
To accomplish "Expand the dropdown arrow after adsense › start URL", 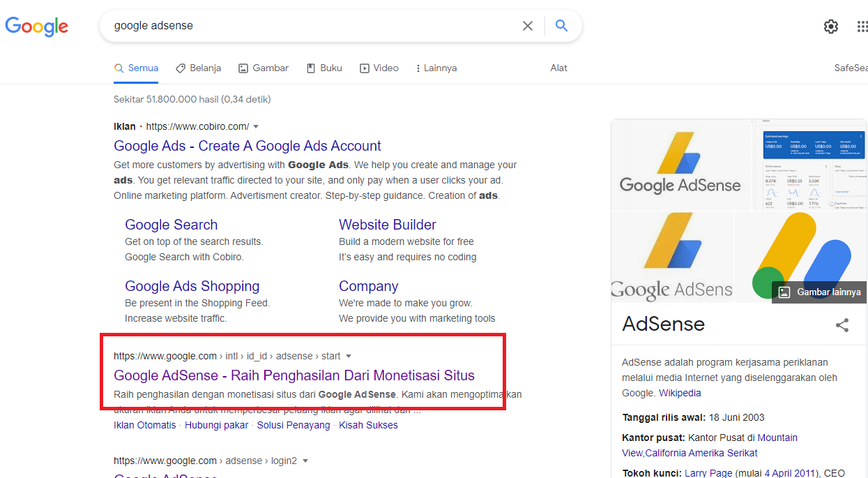I will [x=349, y=357].
